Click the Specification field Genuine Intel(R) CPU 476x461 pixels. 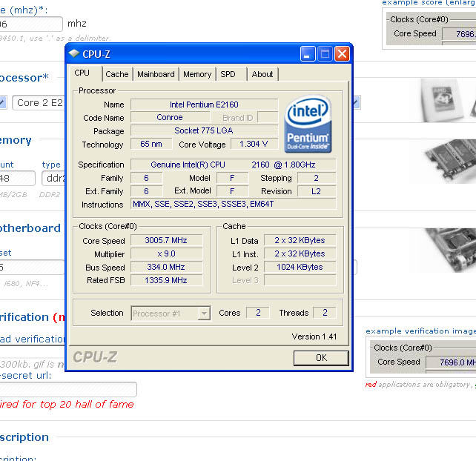(x=233, y=165)
